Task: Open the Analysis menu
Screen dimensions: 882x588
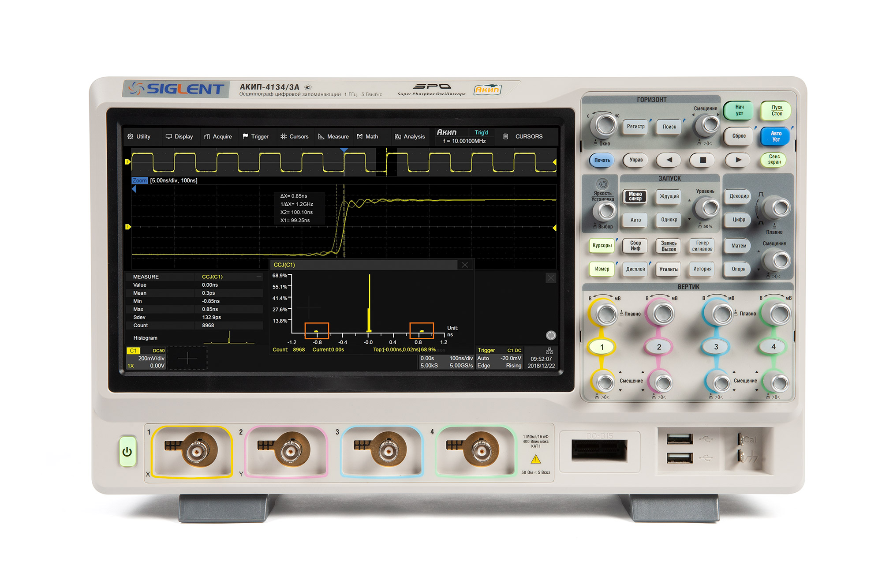Action: pos(410,136)
